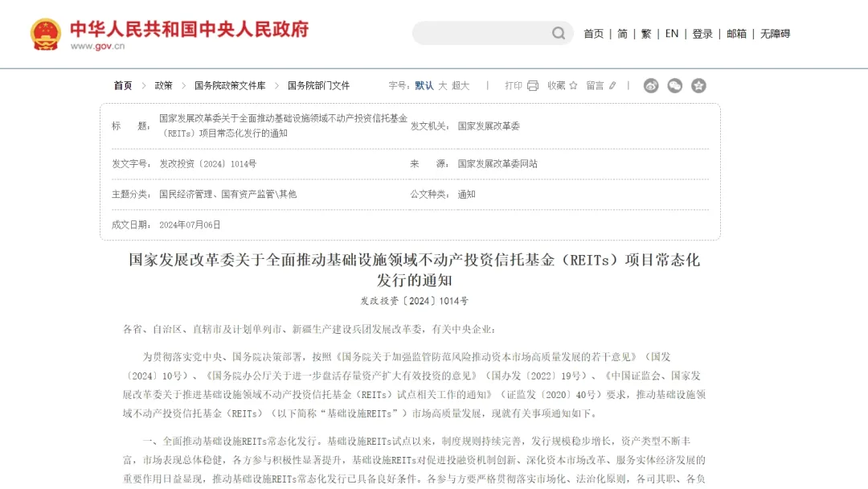
Task: Click the favorite star icon beside 收藏
Action: coord(573,85)
